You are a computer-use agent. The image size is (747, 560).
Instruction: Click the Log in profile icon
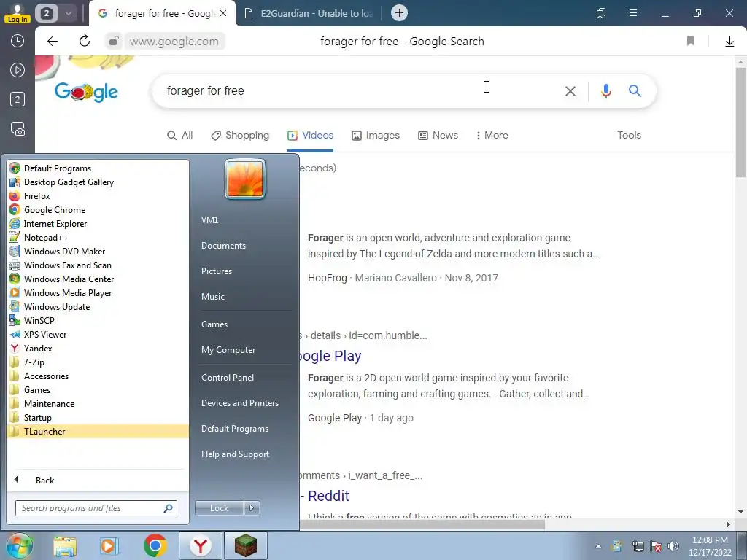point(18,13)
